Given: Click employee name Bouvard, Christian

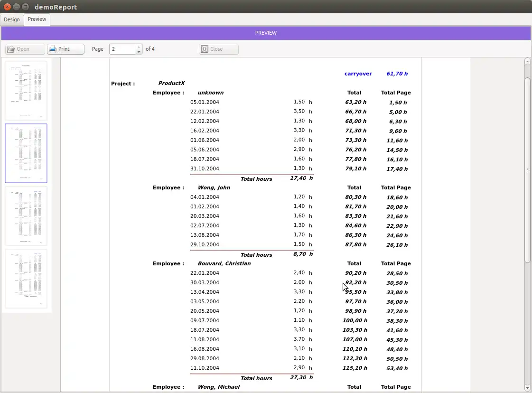Looking at the screenshot, I should (x=224, y=264).
